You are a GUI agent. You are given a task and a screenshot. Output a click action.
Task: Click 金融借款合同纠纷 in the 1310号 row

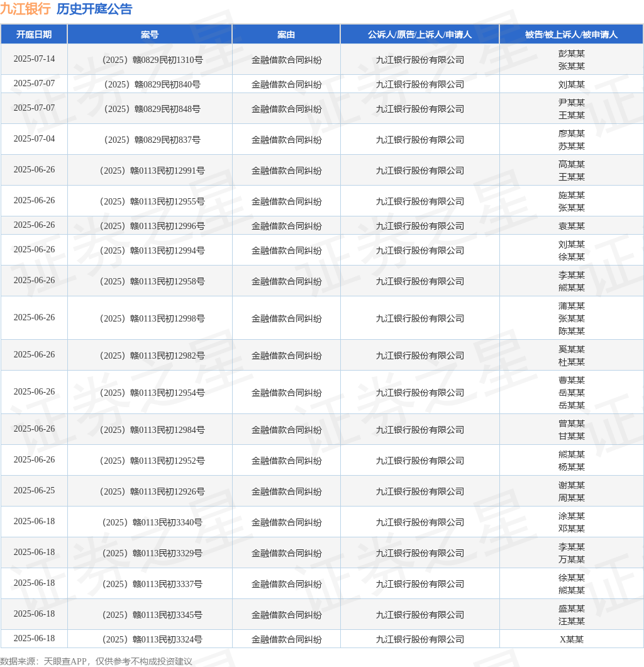(286, 60)
